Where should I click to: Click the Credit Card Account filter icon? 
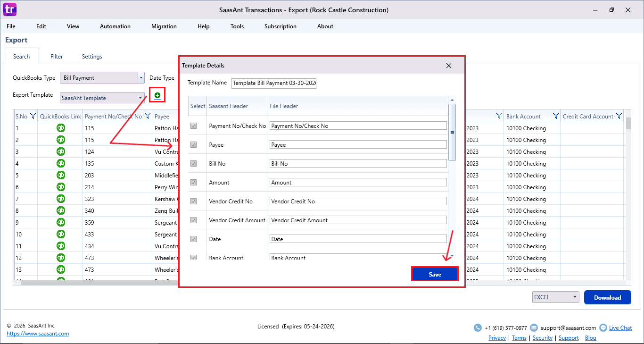point(619,116)
